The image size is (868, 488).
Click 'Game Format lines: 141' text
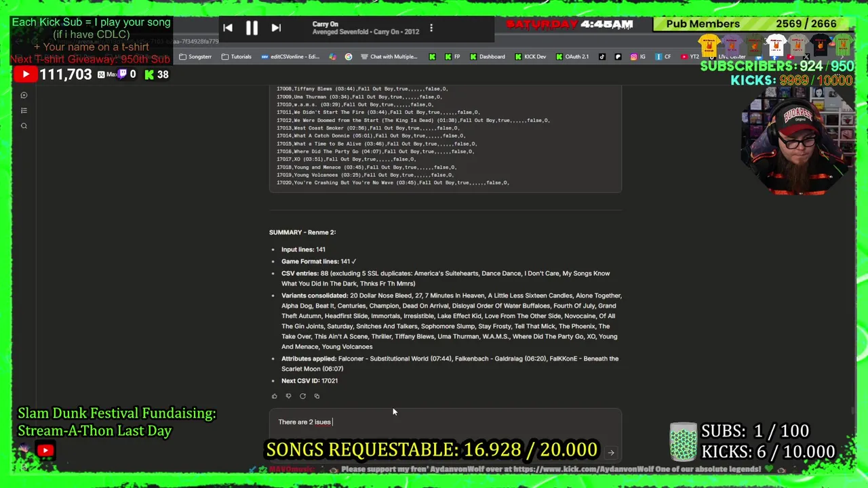(x=319, y=262)
